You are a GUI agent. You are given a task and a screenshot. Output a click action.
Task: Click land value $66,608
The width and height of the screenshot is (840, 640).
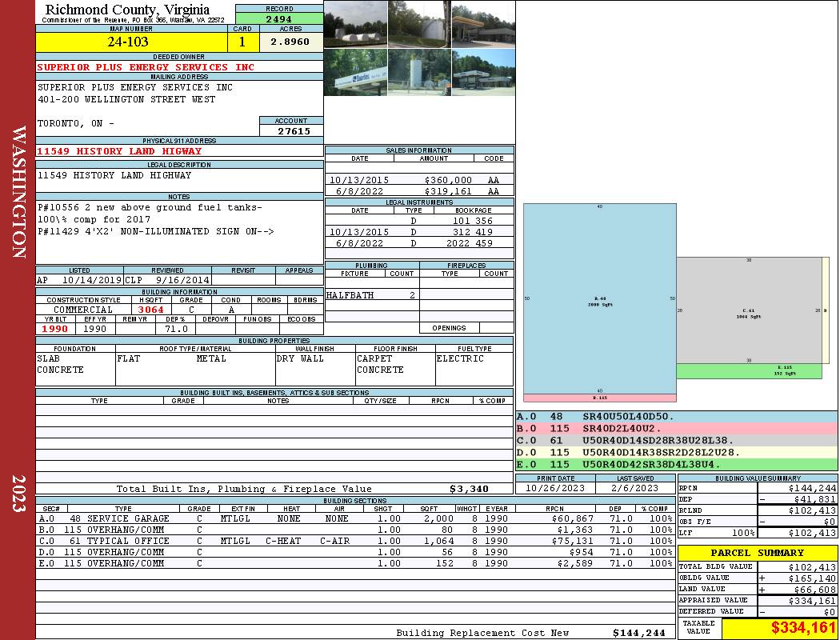pyautogui.click(x=815, y=589)
